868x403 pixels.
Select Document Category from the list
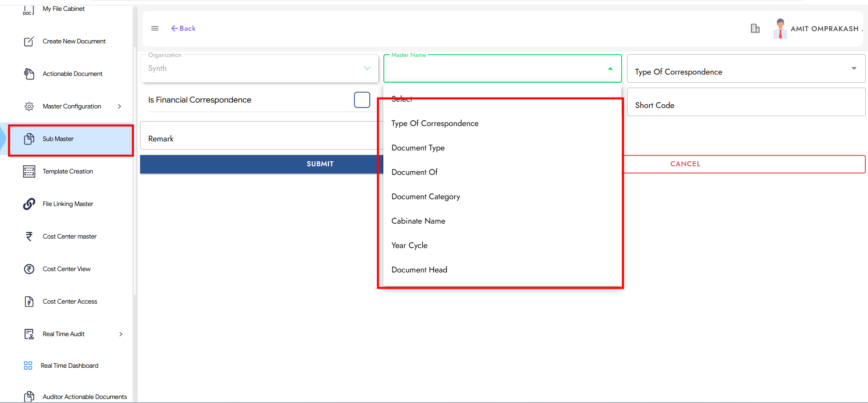(426, 197)
